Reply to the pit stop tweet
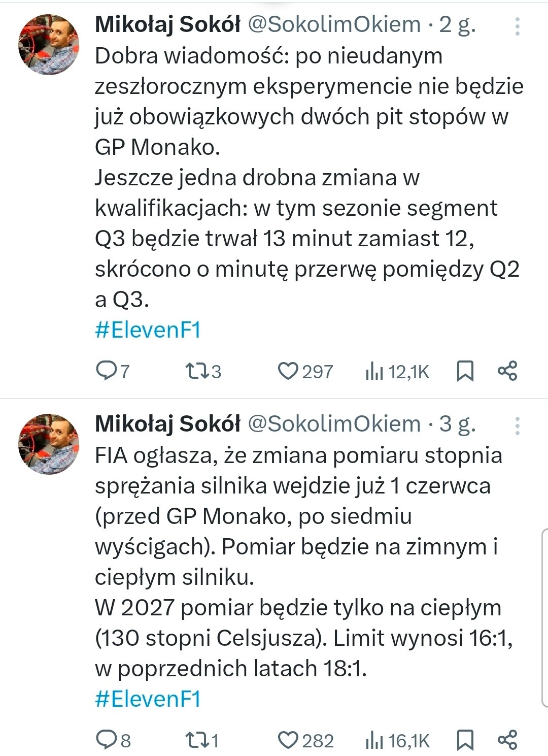 [108, 372]
